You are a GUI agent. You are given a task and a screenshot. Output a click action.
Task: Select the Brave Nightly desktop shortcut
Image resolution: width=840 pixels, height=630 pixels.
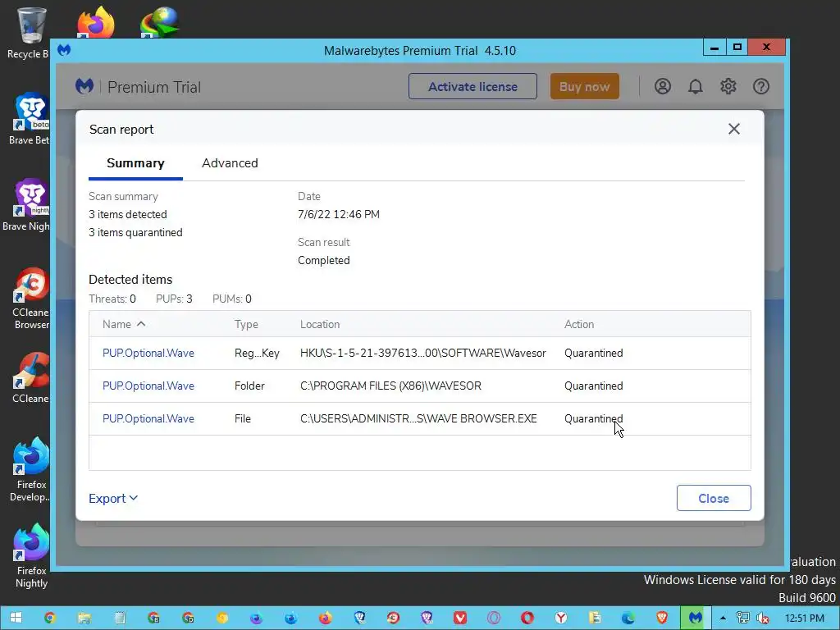[26, 204]
